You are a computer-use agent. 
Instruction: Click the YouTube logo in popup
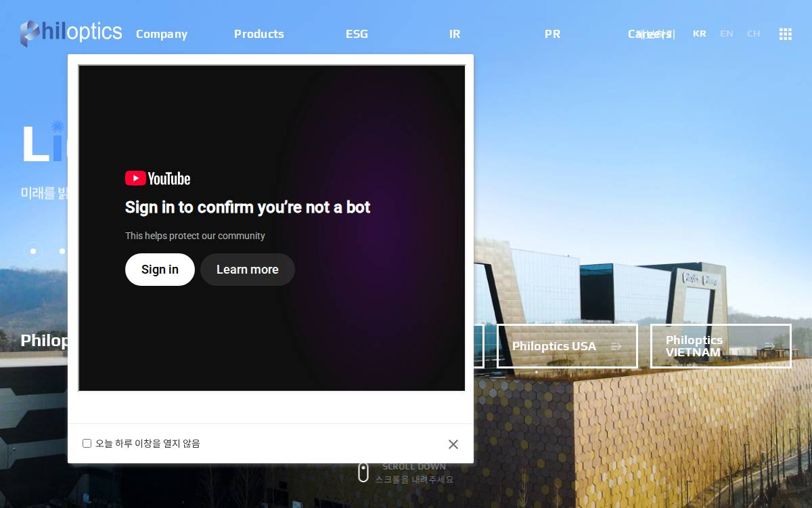(x=158, y=178)
